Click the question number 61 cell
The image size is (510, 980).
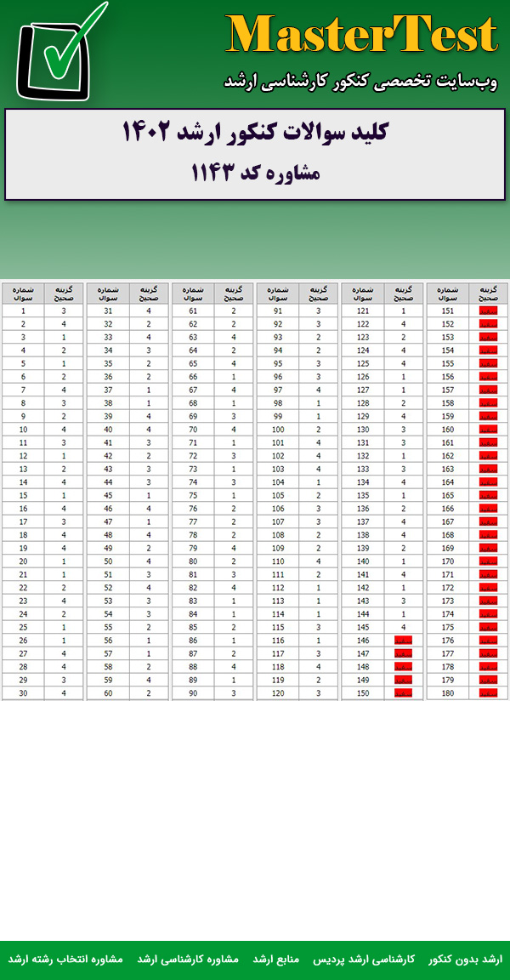193,311
